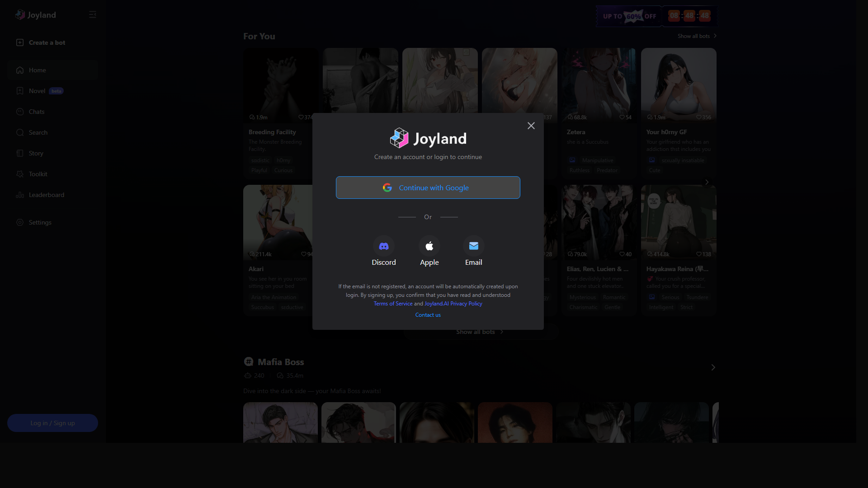Viewport: 868px width, 488px height.
Task: Open the Story section icon
Action: pos(19,153)
